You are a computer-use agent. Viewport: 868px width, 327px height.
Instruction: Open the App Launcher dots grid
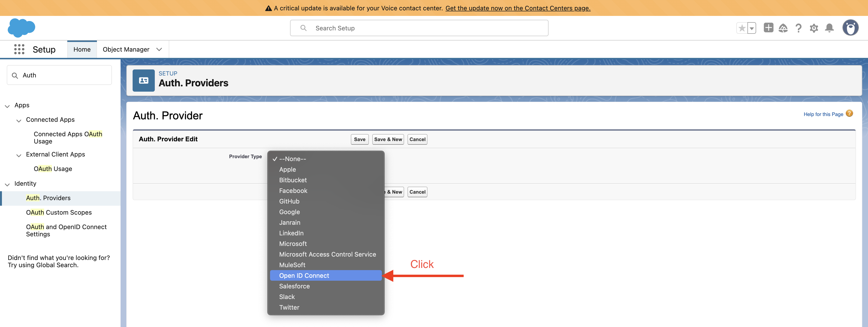19,49
